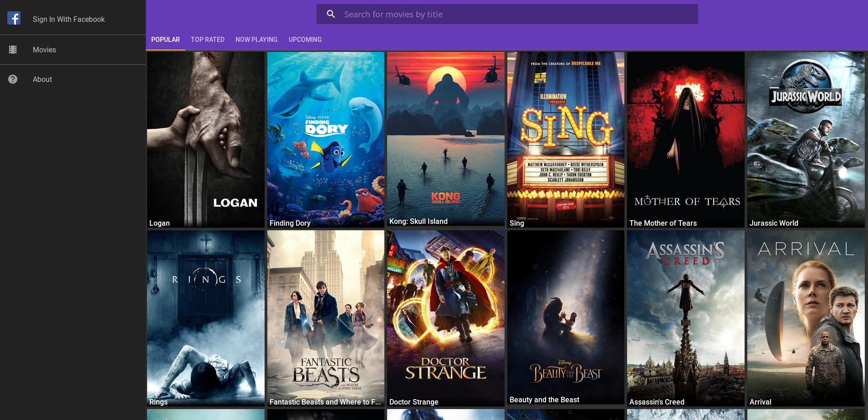Click the 'Jurassic World' caption text
The height and width of the screenshot is (420, 868).
(x=774, y=223)
